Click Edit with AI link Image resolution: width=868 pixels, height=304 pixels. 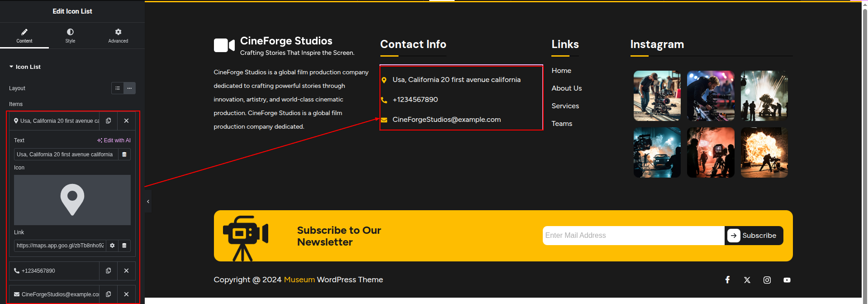[114, 140]
